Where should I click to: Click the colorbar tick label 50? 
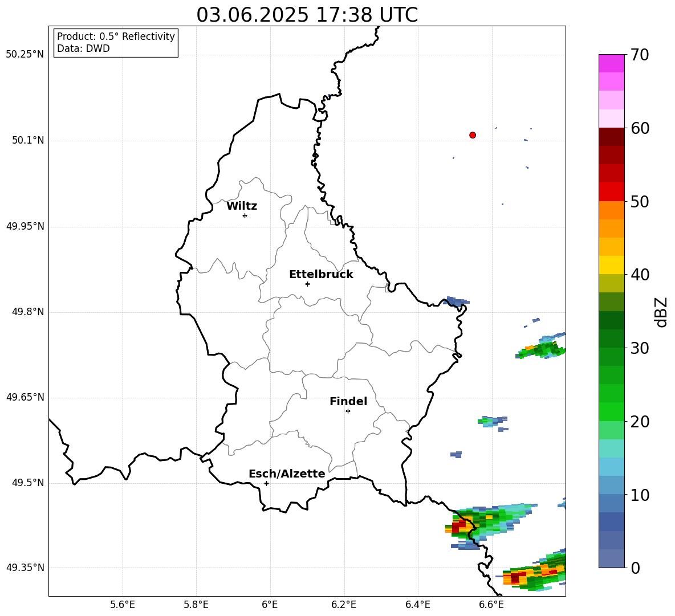(640, 201)
